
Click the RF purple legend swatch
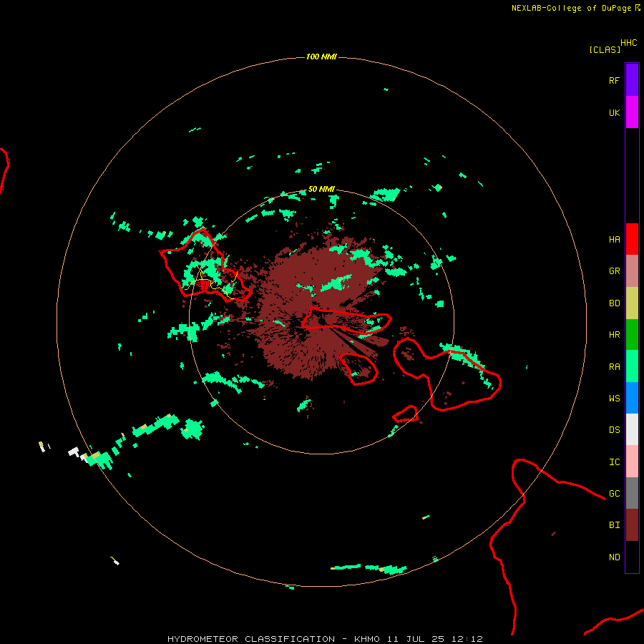pos(632,80)
